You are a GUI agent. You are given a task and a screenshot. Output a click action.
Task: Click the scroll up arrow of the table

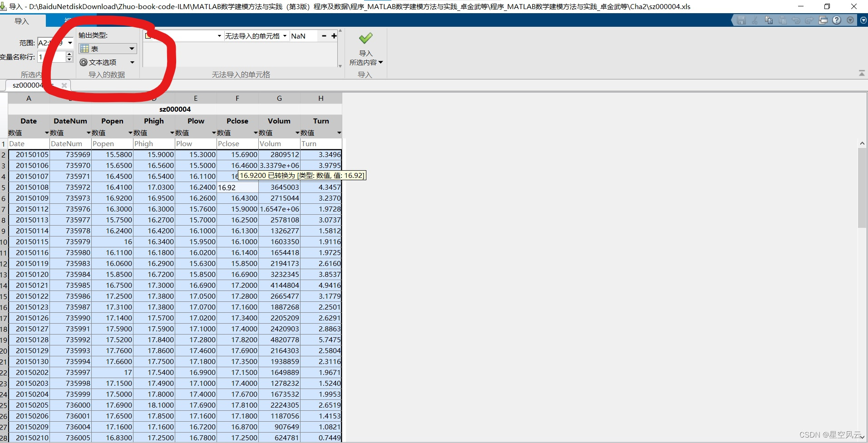(x=862, y=143)
